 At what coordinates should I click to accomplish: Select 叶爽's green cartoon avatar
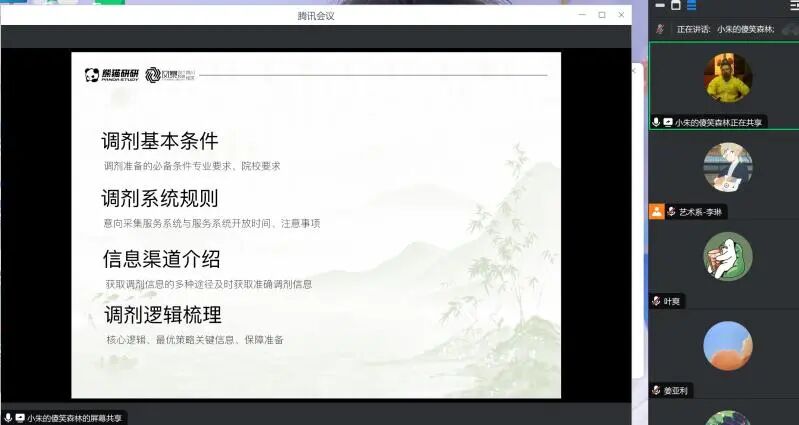[727, 256]
